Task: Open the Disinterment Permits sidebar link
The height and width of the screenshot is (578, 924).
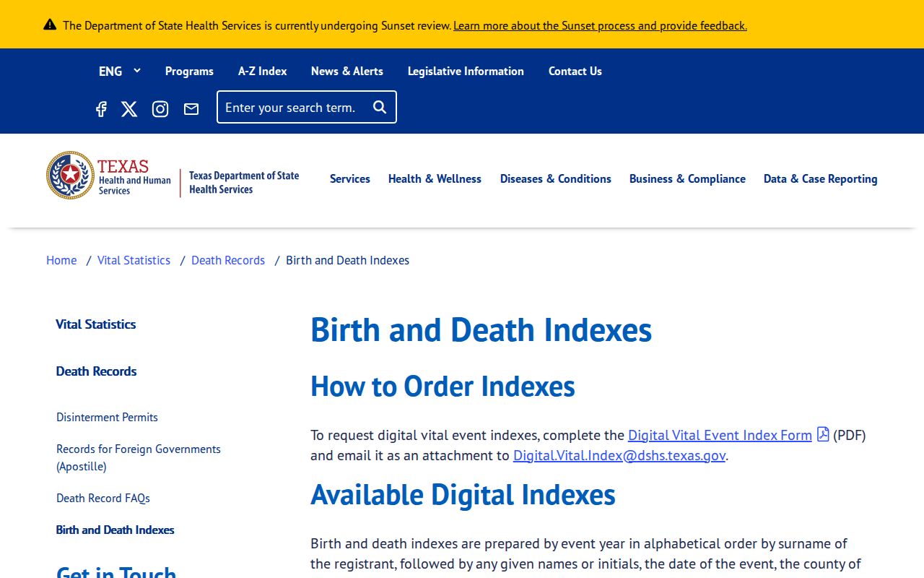Action: [107, 417]
